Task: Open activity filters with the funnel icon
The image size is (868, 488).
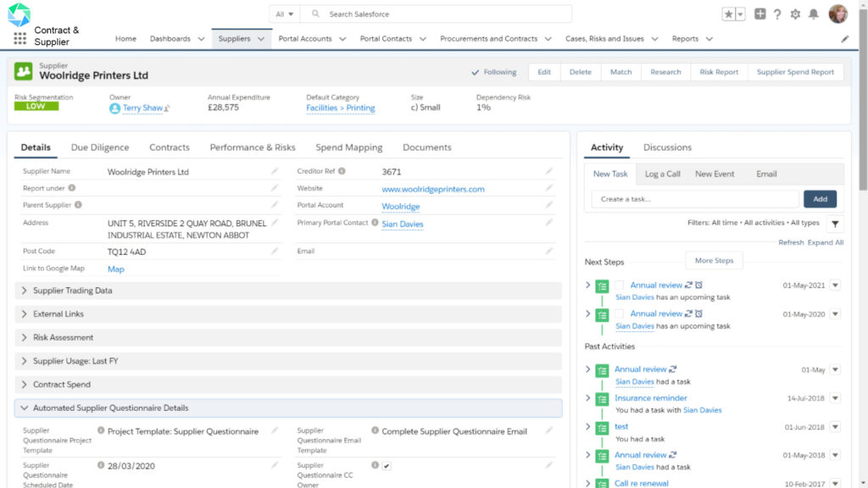Action: pyautogui.click(x=835, y=224)
